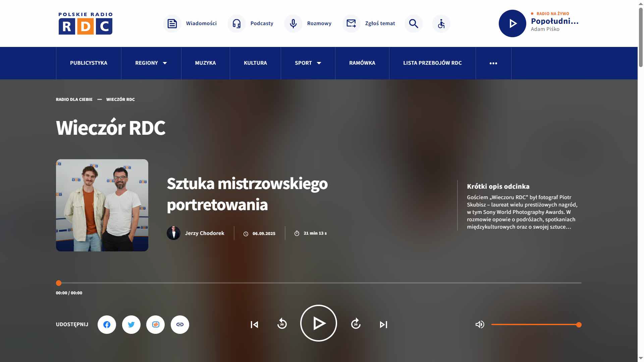Open the accessibility options icon
The height and width of the screenshot is (362, 644).
point(441,23)
